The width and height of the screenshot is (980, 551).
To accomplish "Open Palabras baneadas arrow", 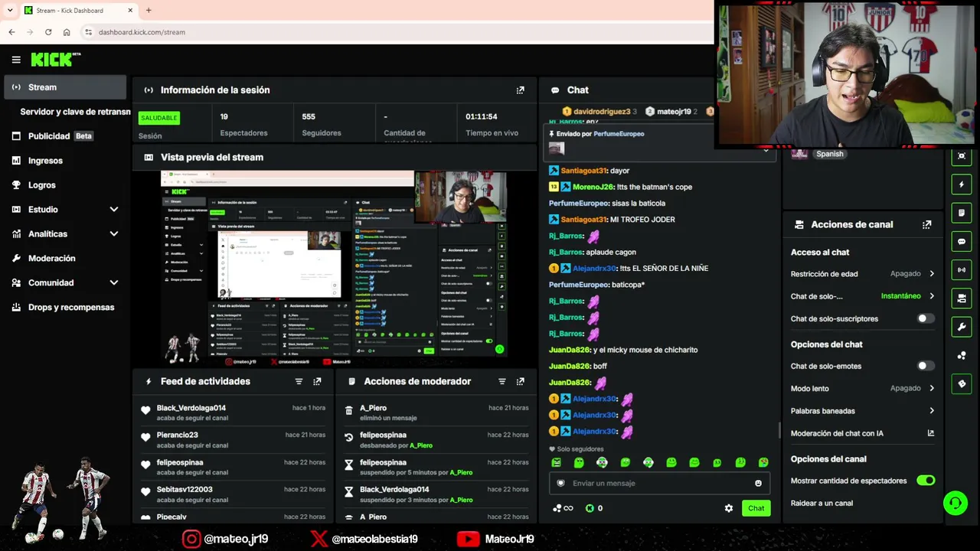I will (x=932, y=411).
